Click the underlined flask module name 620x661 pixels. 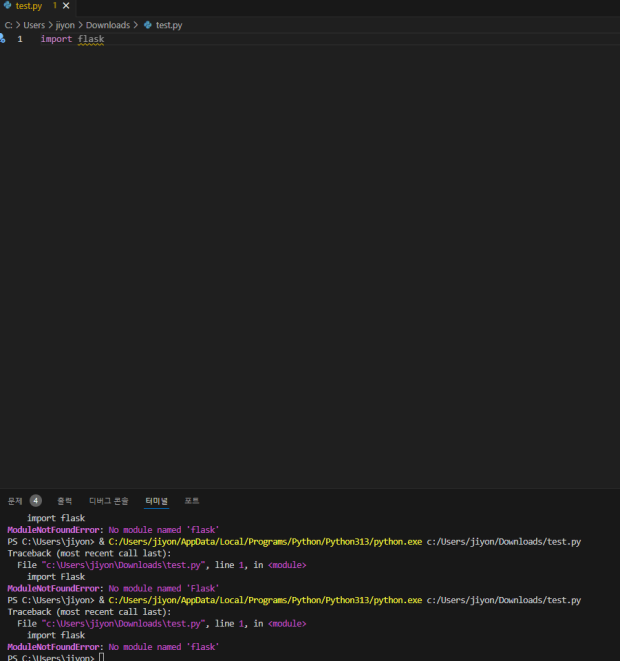[91, 39]
